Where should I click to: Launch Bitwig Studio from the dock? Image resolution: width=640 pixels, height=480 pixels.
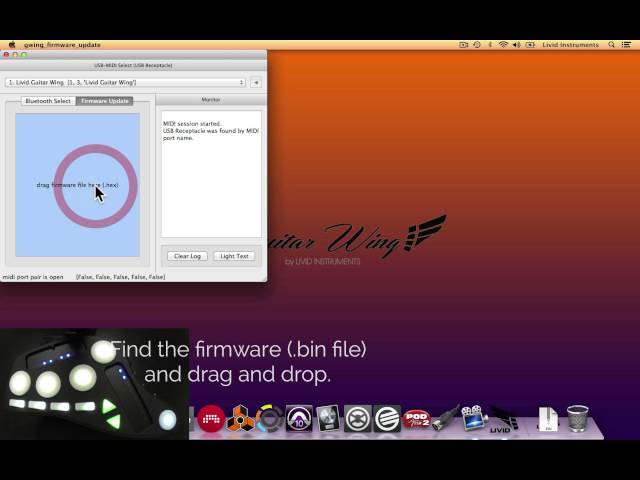211,419
